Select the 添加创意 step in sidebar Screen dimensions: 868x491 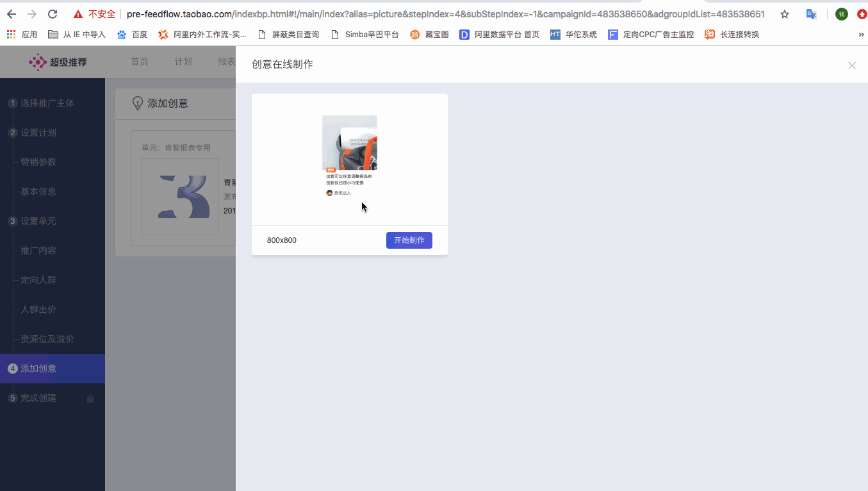pyautogui.click(x=38, y=369)
